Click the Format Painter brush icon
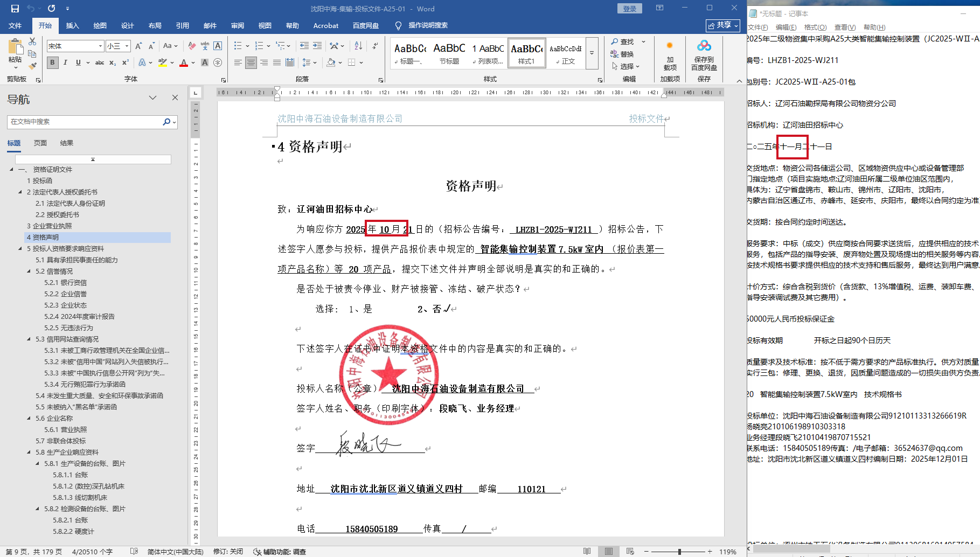 (x=32, y=66)
